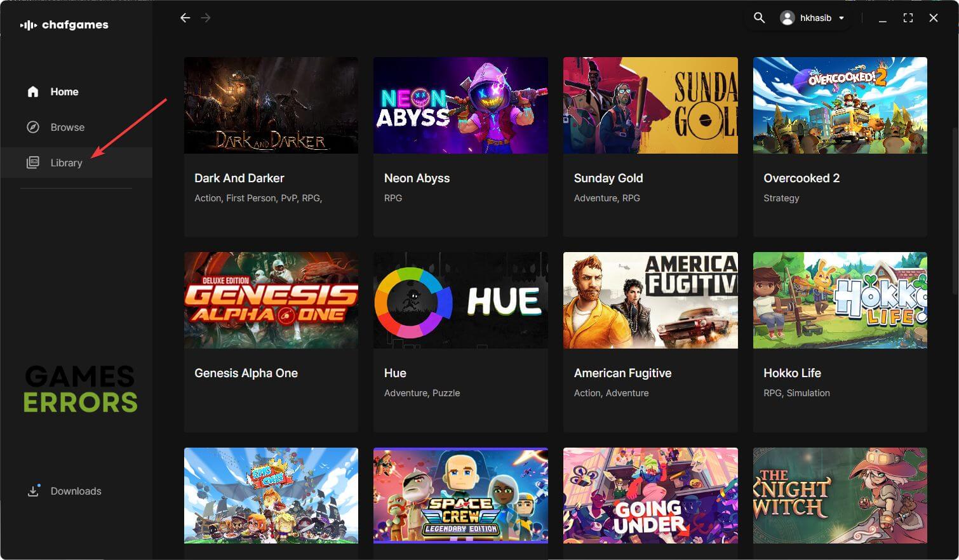This screenshot has height=560, width=959.
Task: Select the Neon Abyss cover thumbnail
Action: point(460,105)
